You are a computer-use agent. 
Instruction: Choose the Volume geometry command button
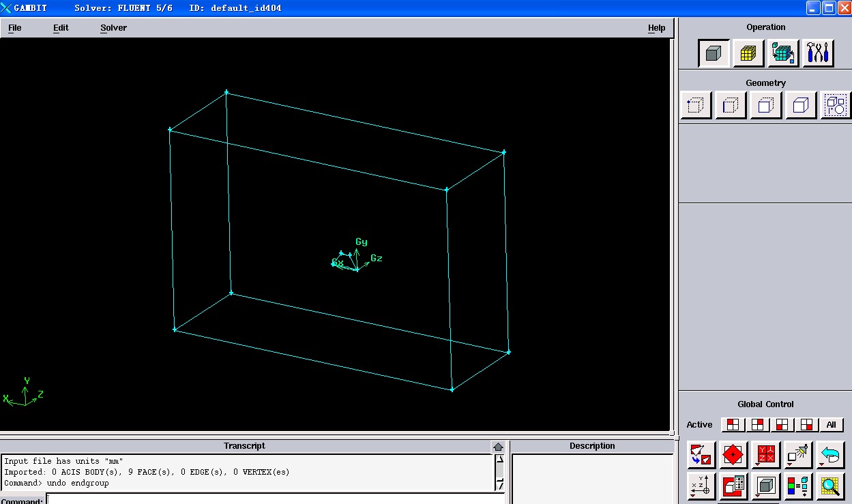coord(801,106)
